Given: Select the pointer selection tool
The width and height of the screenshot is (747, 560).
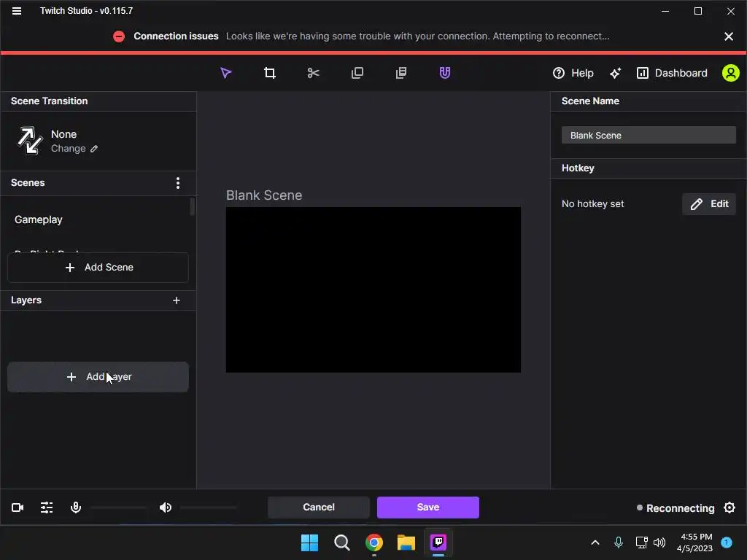Looking at the screenshot, I should [x=226, y=73].
